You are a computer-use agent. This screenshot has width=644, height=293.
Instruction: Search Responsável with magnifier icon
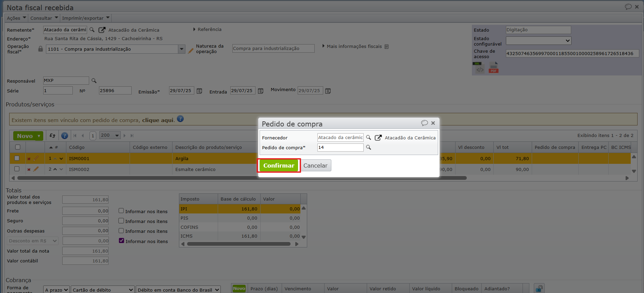click(94, 81)
